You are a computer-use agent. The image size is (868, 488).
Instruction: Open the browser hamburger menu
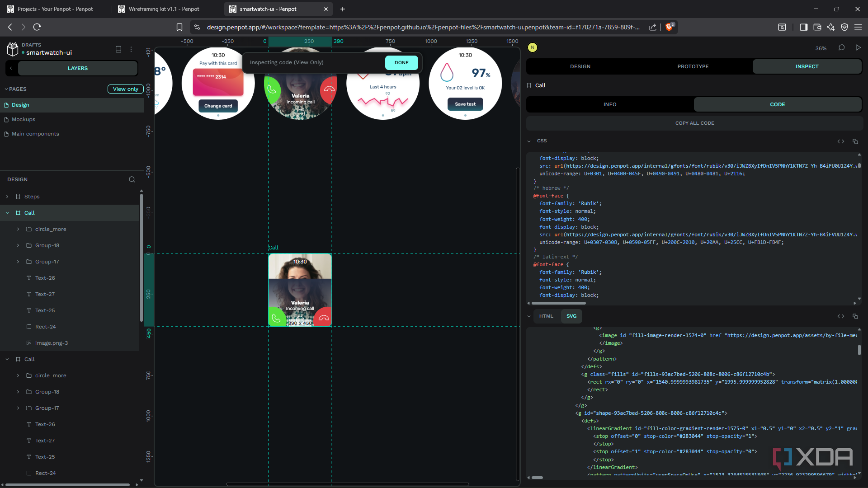pos(858,27)
